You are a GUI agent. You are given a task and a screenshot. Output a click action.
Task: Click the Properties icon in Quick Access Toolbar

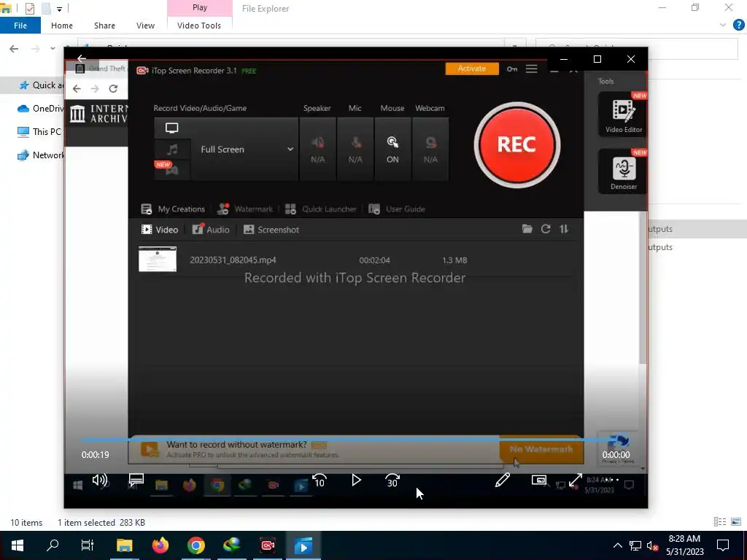(x=29, y=8)
